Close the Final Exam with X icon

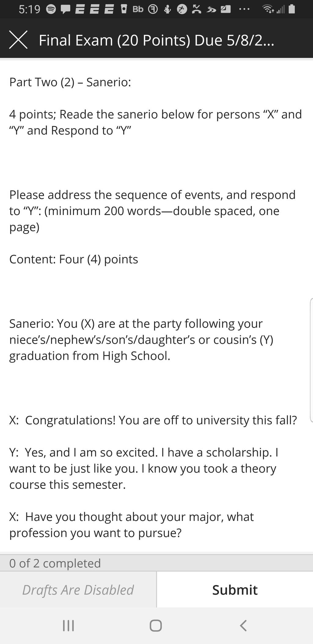coord(18,40)
